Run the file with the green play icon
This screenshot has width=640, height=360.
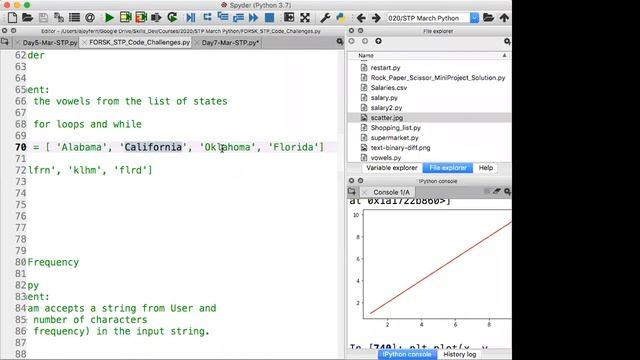[x=109, y=18]
